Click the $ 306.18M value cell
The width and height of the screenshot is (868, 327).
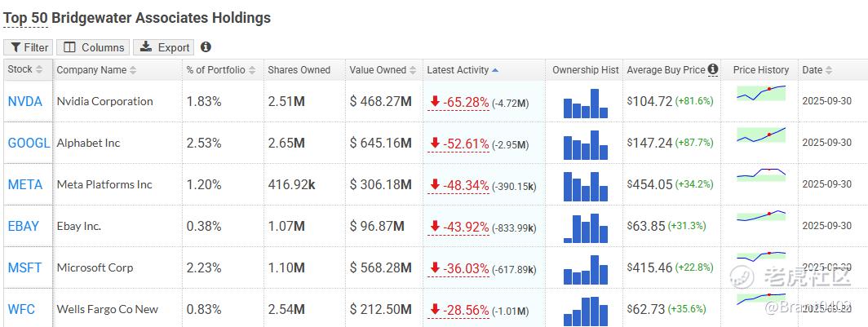381,184
